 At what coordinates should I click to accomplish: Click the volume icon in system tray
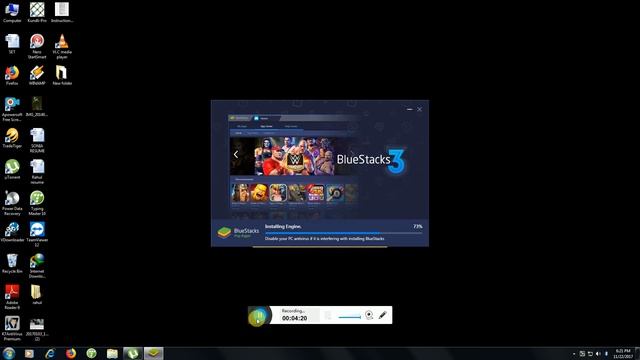tap(598, 354)
